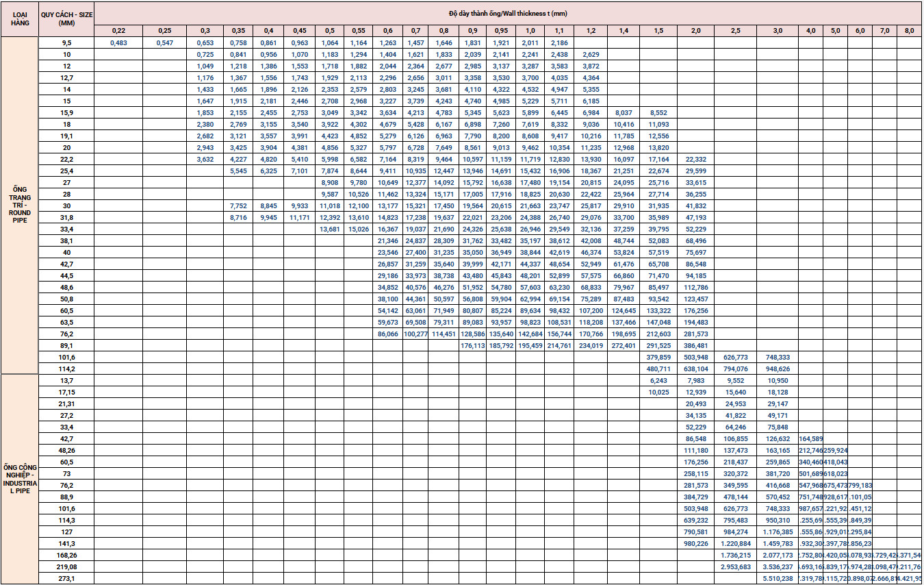Click size row label 73
This screenshot has width=924, height=585.
(66, 473)
